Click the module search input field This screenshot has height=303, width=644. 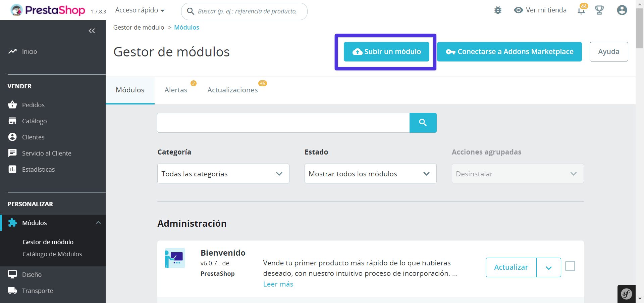coord(283,123)
